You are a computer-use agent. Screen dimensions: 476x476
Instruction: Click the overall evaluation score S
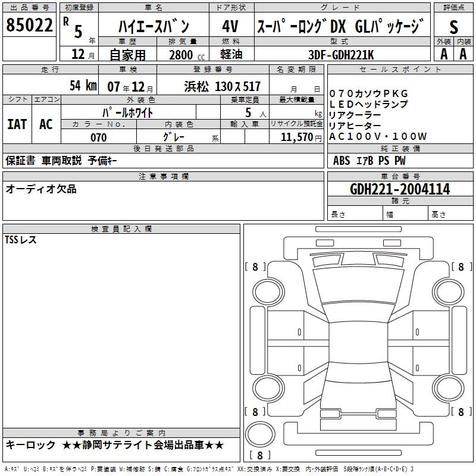click(453, 27)
